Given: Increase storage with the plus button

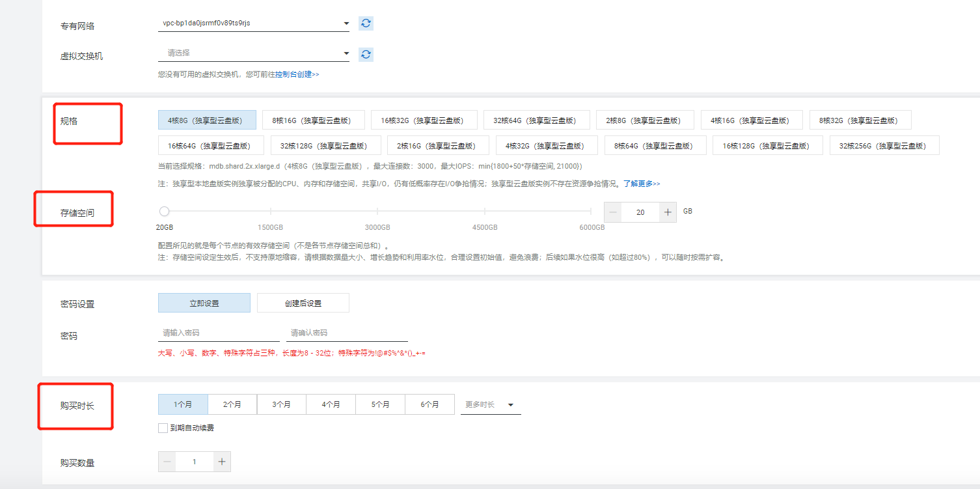Looking at the screenshot, I should [668, 212].
